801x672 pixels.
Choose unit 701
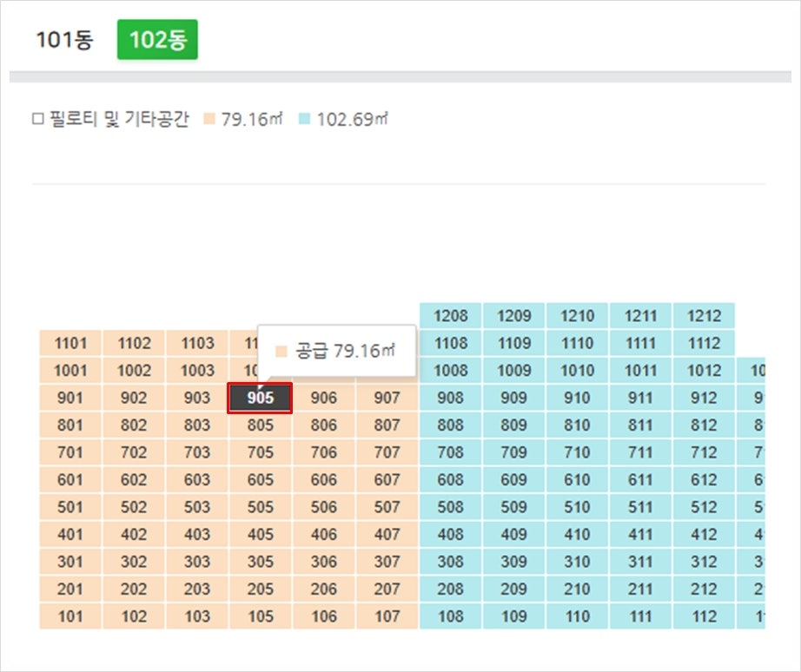point(70,452)
